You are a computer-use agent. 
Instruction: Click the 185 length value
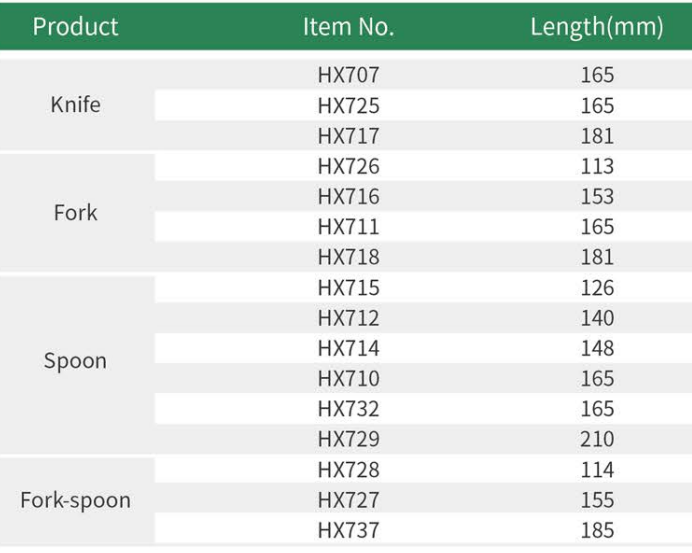point(597,530)
